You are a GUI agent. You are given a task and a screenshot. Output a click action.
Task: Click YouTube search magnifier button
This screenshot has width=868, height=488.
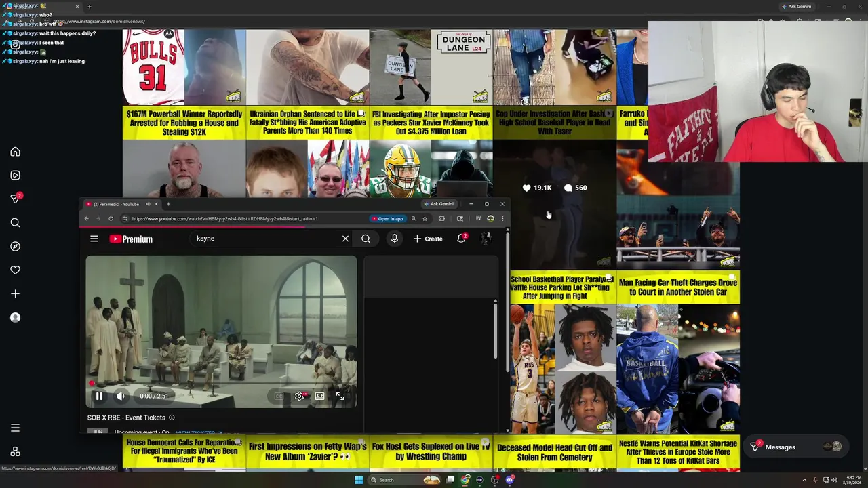(366, 239)
